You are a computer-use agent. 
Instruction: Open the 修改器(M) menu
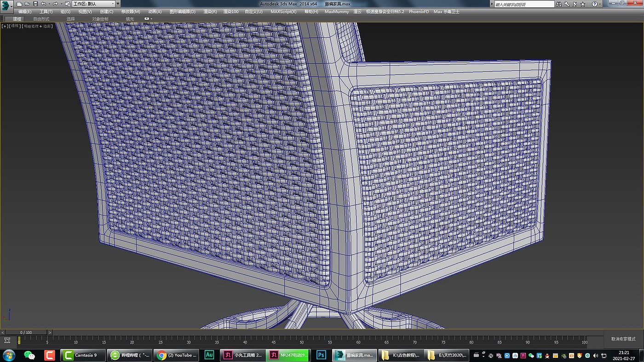[x=131, y=11]
